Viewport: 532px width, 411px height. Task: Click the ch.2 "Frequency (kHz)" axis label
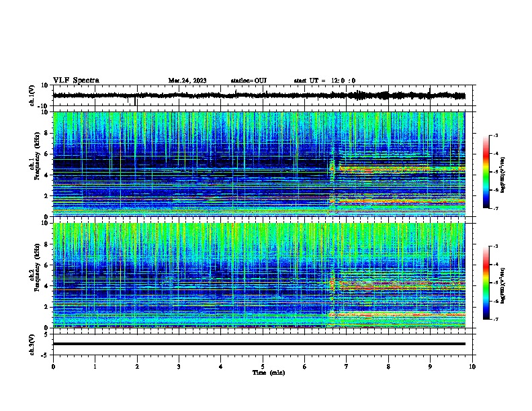(38, 267)
